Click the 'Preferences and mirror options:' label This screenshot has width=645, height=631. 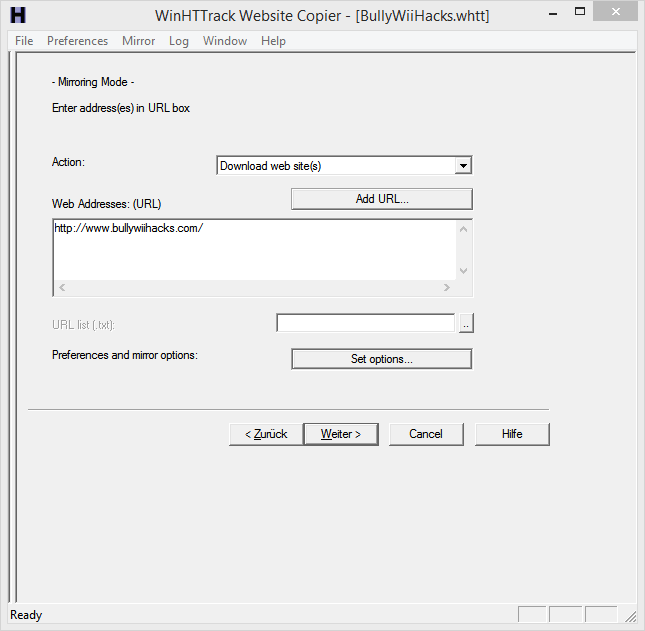125,355
